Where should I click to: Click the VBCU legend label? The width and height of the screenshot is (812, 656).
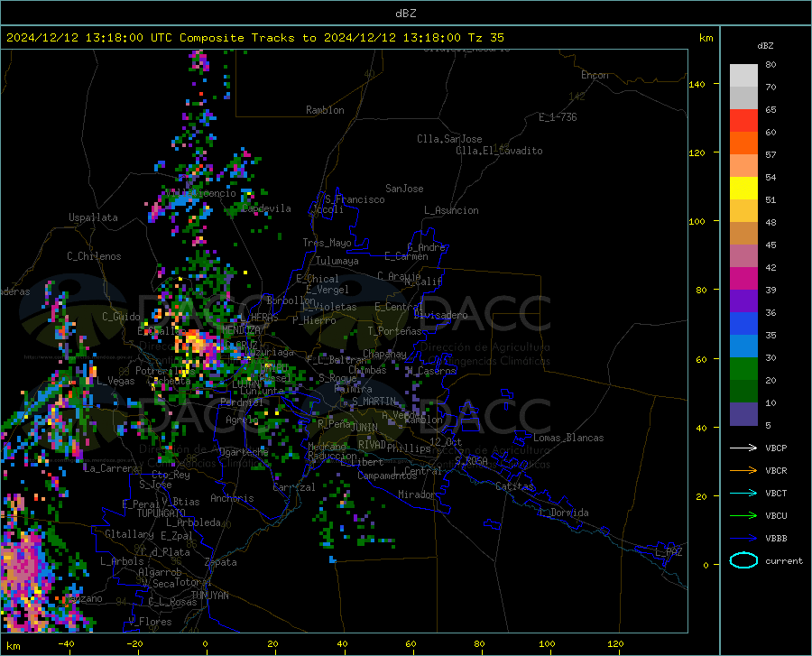776,516
